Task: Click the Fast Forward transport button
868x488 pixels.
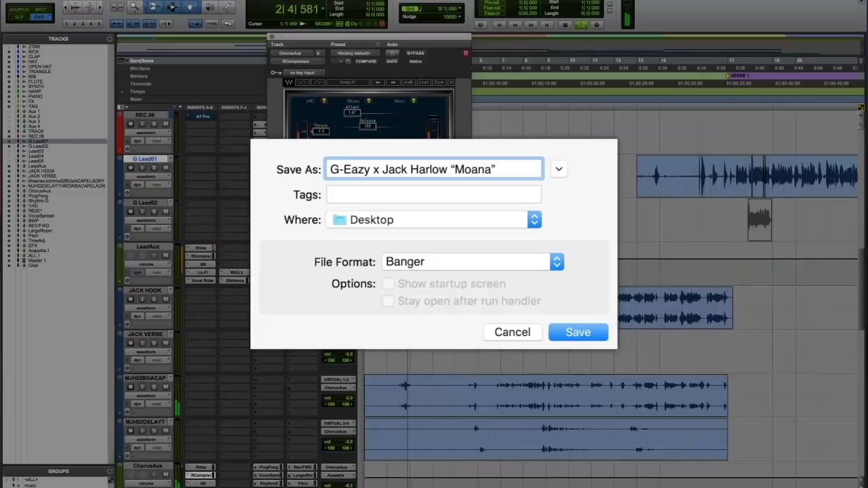Action: [x=531, y=25]
